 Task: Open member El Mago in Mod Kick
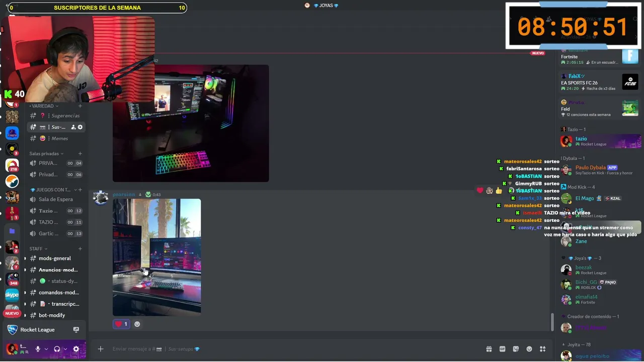[x=600, y=198]
